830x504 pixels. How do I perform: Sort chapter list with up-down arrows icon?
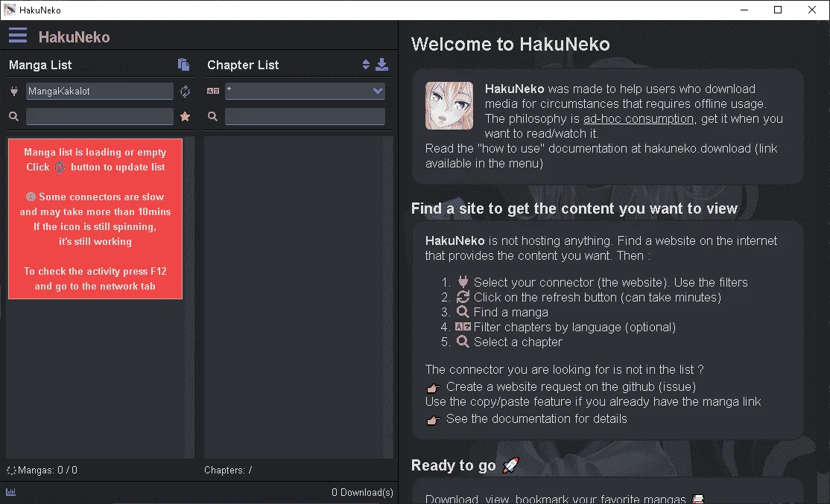coord(366,65)
